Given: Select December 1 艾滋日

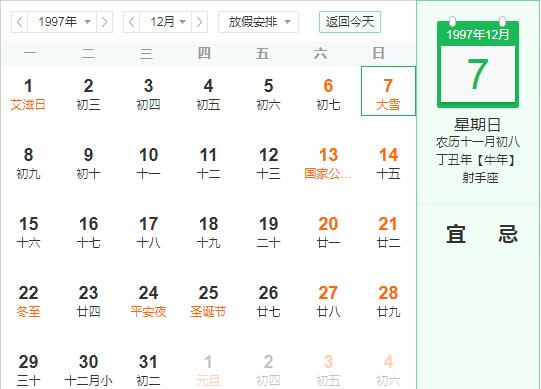Looking at the screenshot, I should point(28,94).
